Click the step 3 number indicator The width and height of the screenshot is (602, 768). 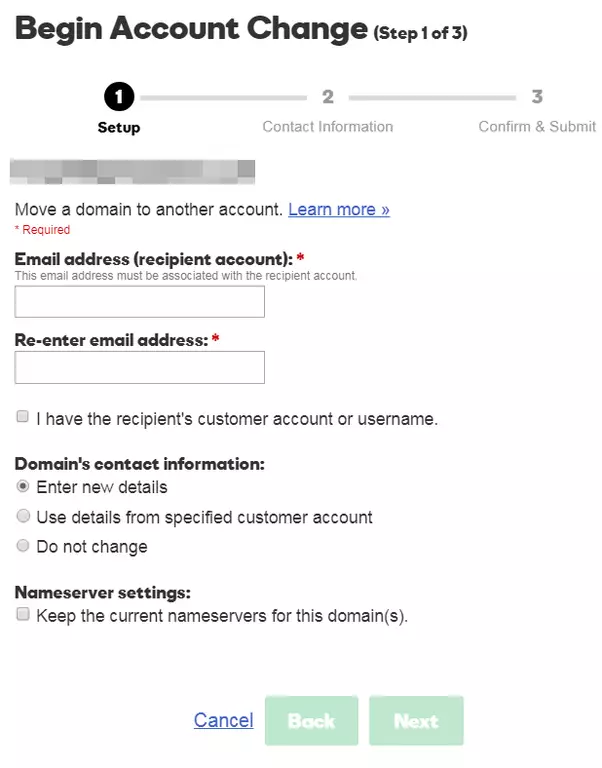click(537, 98)
